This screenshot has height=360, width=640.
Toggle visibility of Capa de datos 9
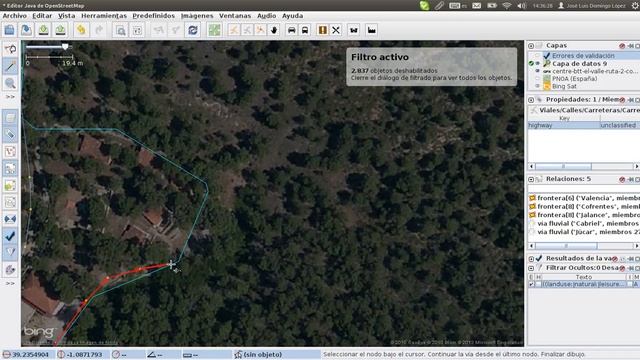coord(538,64)
